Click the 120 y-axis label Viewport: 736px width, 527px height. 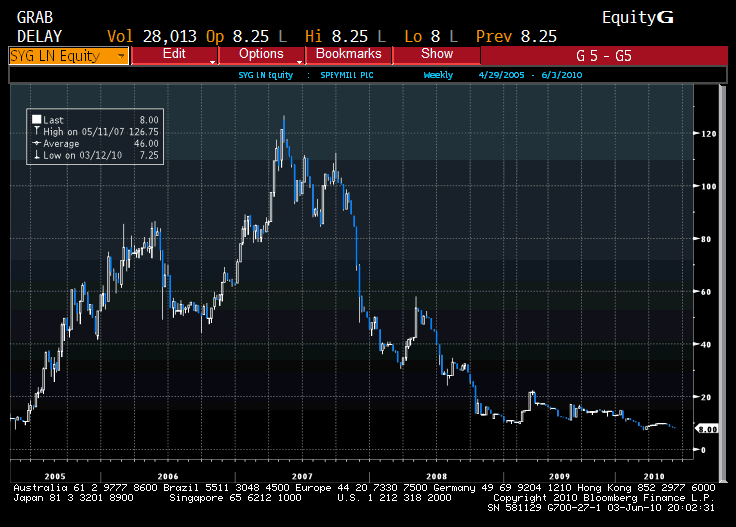click(708, 134)
